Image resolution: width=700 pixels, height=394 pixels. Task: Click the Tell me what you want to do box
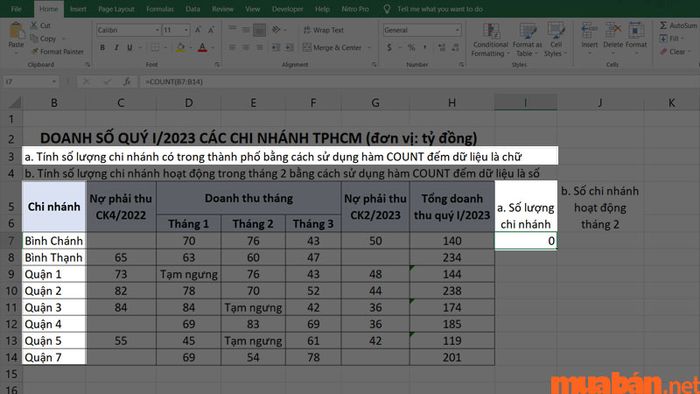[x=433, y=9]
